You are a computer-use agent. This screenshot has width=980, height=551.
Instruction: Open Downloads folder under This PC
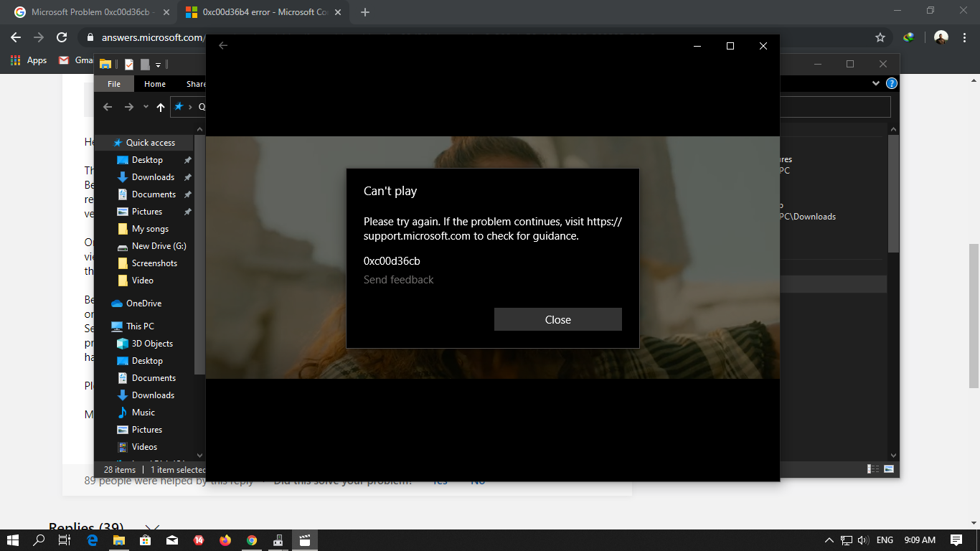[153, 395]
